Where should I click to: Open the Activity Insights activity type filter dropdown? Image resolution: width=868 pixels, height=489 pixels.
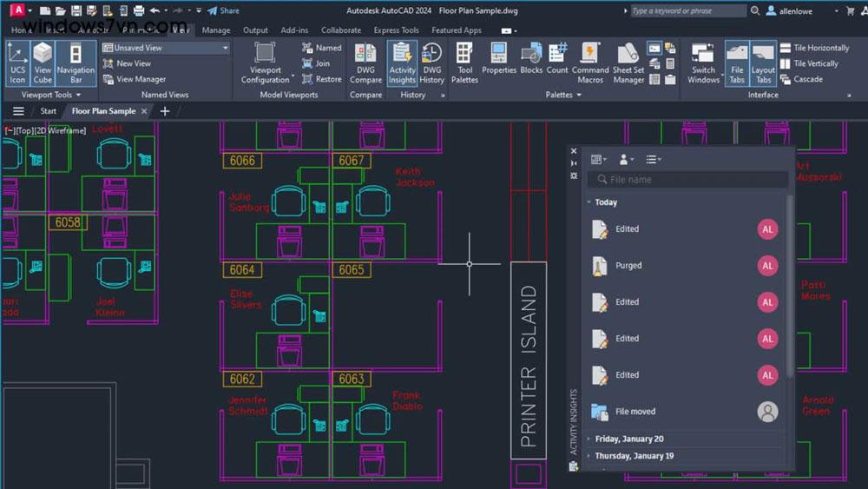654,160
